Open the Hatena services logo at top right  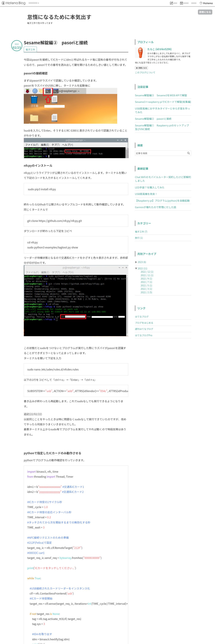[206, 3]
